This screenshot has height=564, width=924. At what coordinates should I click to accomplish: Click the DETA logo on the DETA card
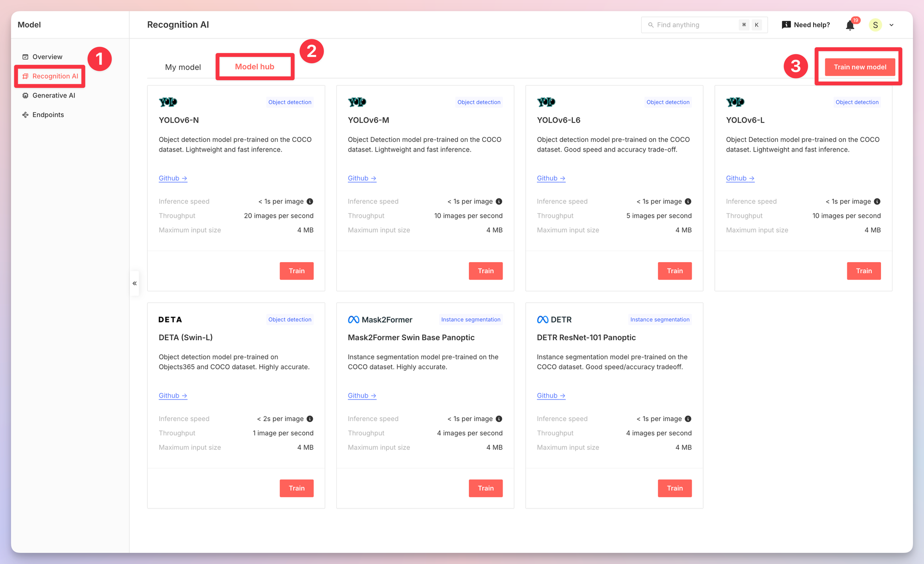[170, 319]
